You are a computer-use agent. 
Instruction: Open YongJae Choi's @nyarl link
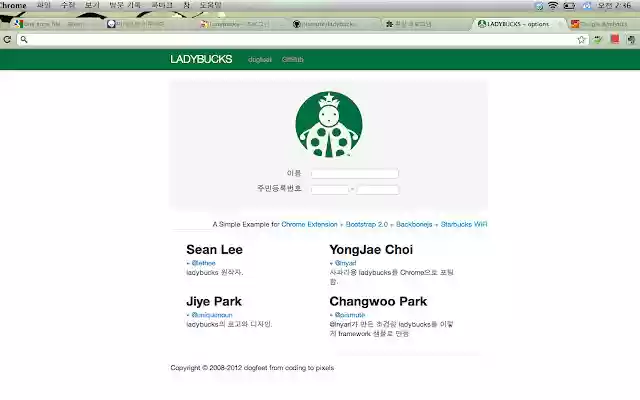pyautogui.click(x=345, y=263)
